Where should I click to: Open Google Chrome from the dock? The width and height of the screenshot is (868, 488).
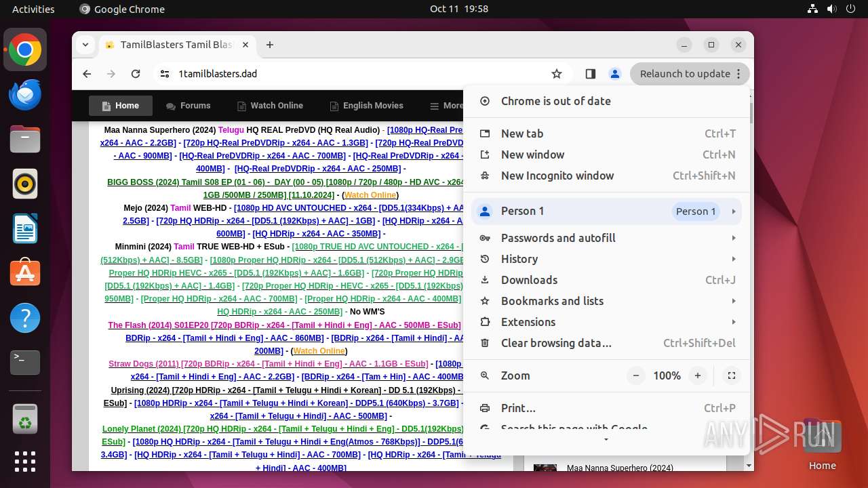coord(25,50)
